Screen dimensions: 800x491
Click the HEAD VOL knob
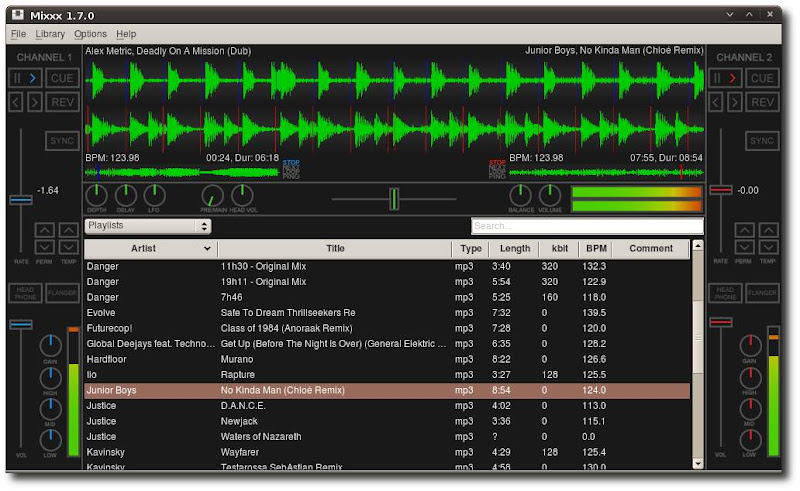(x=242, y=195)
